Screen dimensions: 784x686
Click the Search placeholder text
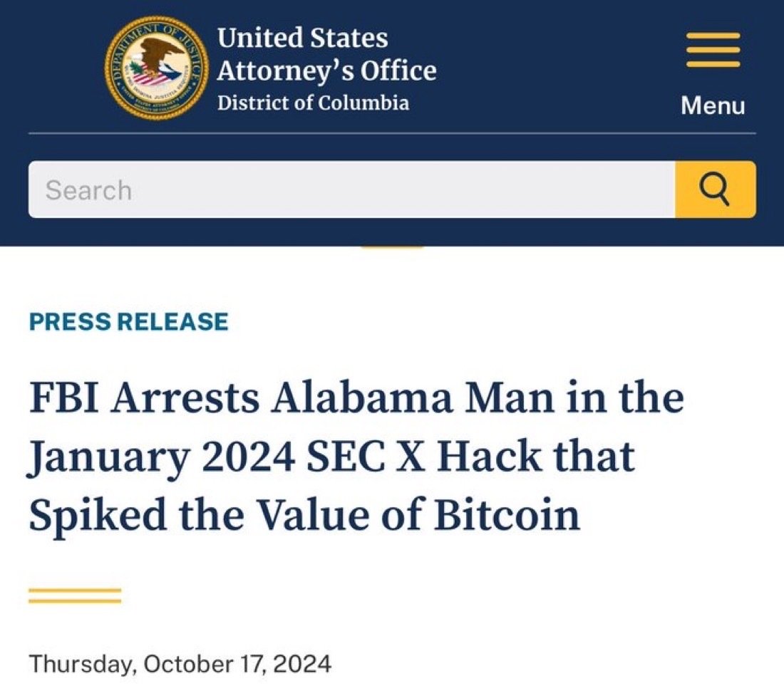88,190
